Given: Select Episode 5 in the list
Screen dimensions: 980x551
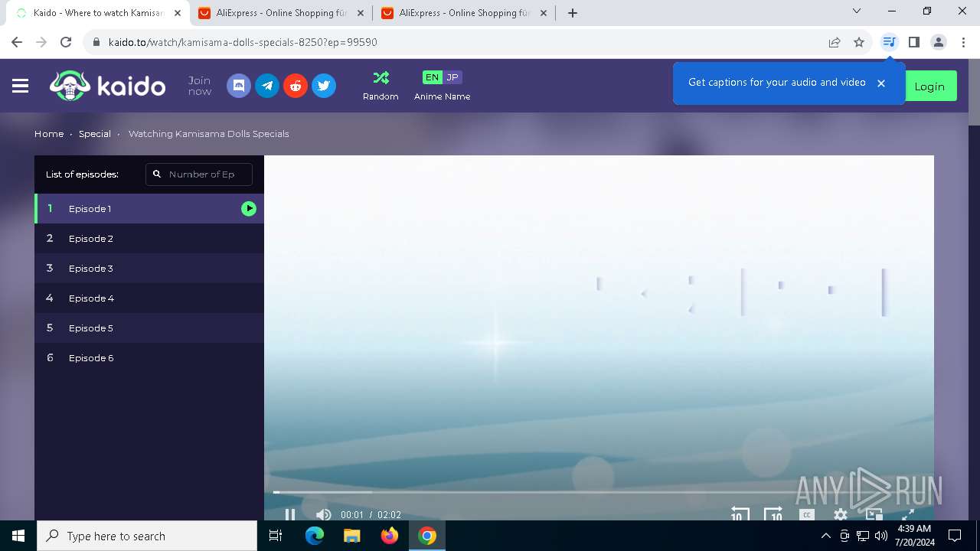Looking at the screenshot, I should click(149, 328).
